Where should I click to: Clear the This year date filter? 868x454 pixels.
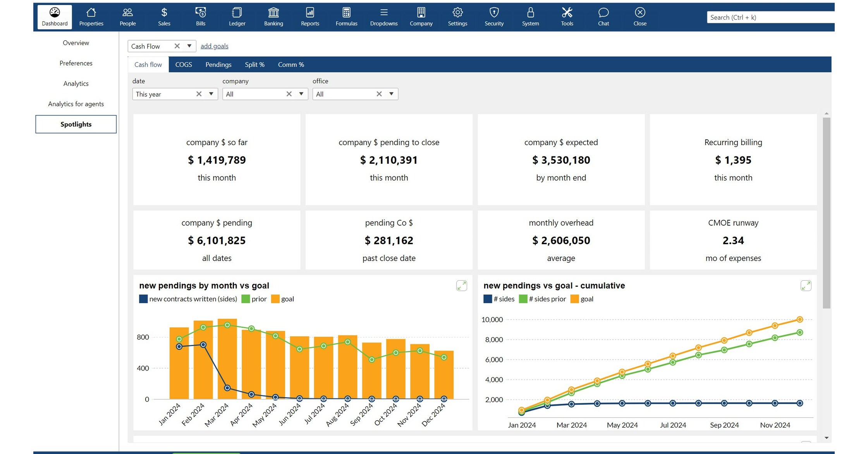(x=199, y=94)
